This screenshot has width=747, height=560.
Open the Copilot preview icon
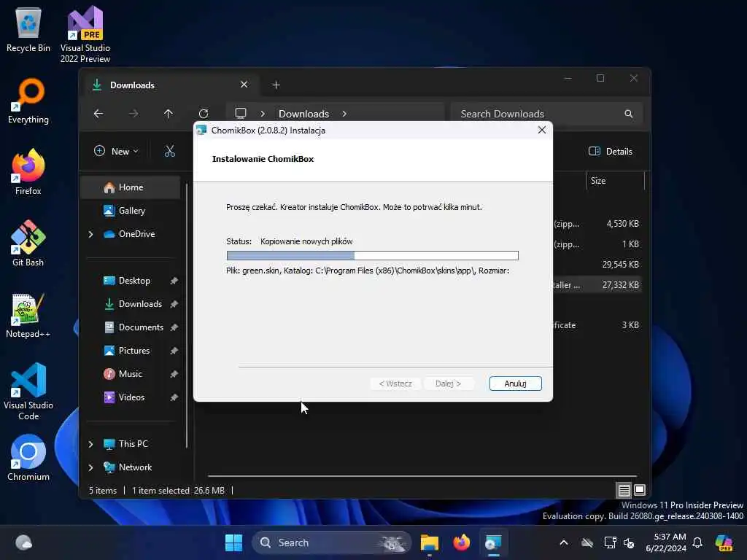[x=724, y=542]
